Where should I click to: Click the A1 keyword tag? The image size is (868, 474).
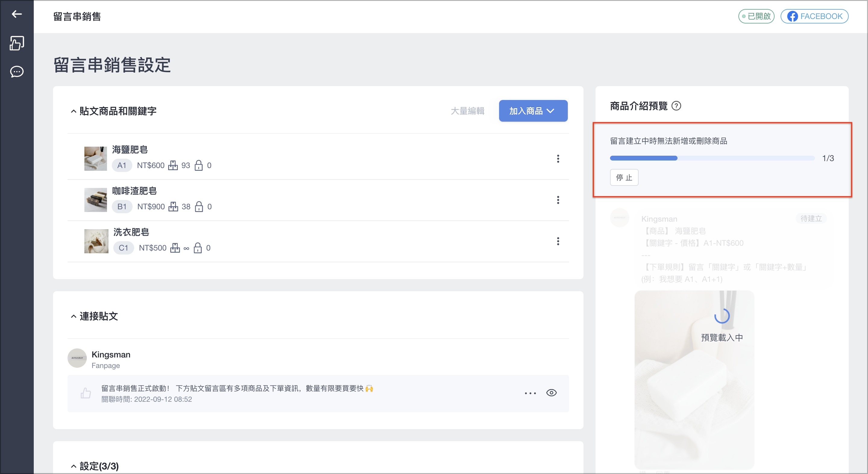(x=122, y=165)
